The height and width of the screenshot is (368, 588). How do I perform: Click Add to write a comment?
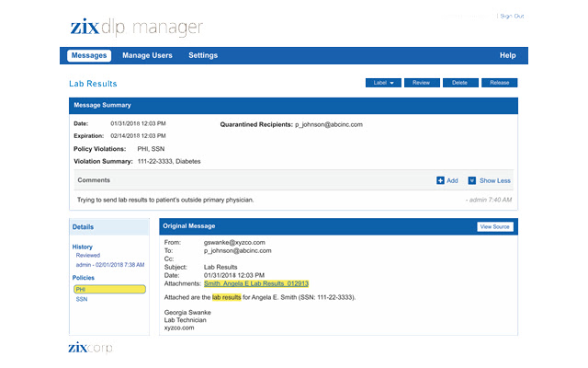coord(452,180)
